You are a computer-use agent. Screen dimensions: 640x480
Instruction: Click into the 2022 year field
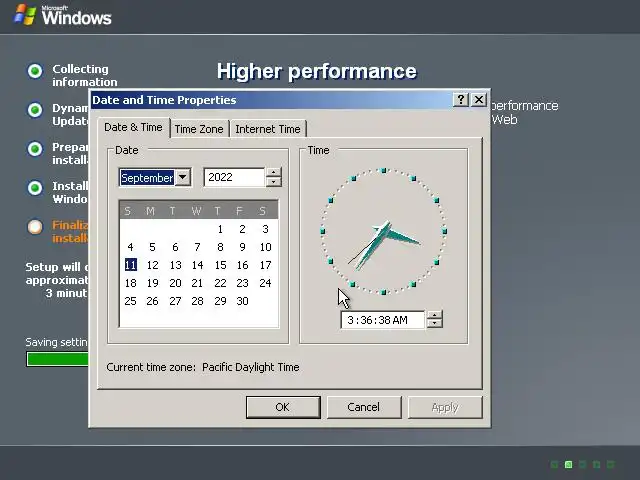235,177
